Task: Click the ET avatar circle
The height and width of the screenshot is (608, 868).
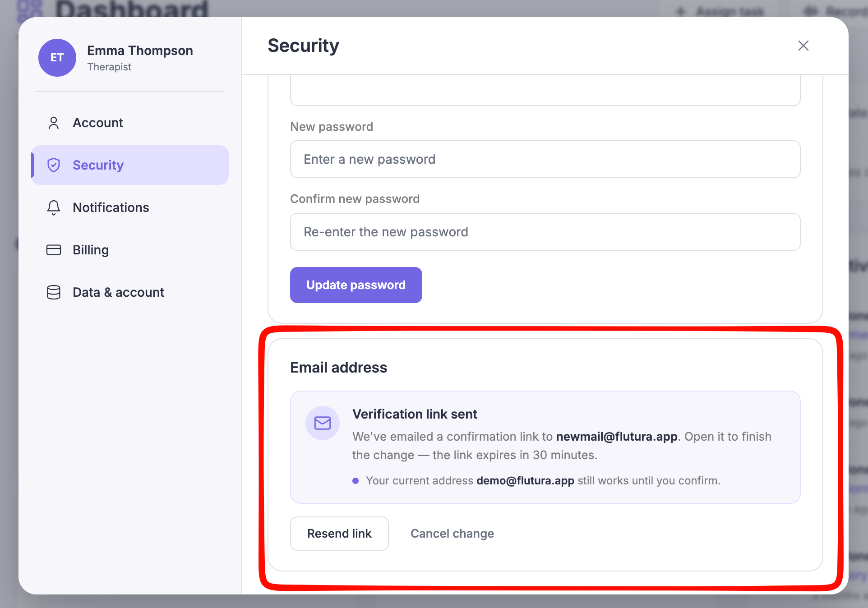Action: tap(57, 58)
